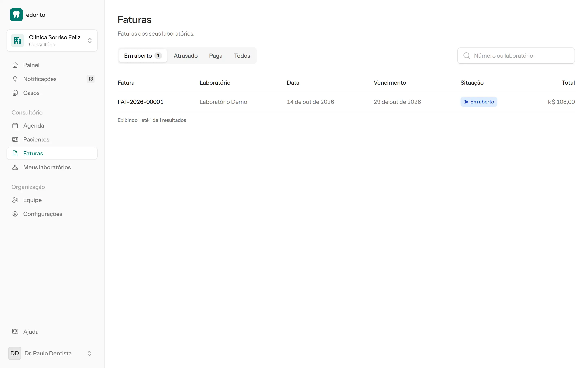Open Painel via its house icon

(x=15, y=65)
